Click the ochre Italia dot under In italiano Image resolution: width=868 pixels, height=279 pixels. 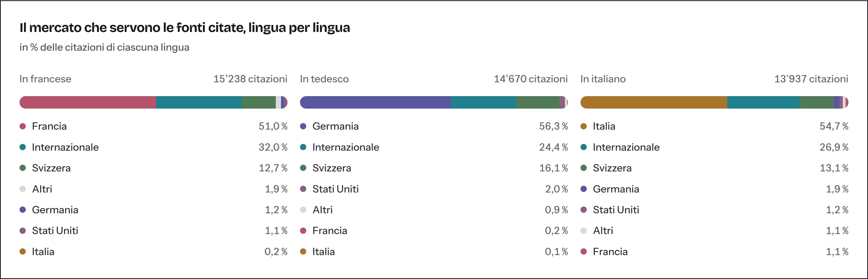pos(584,126)
